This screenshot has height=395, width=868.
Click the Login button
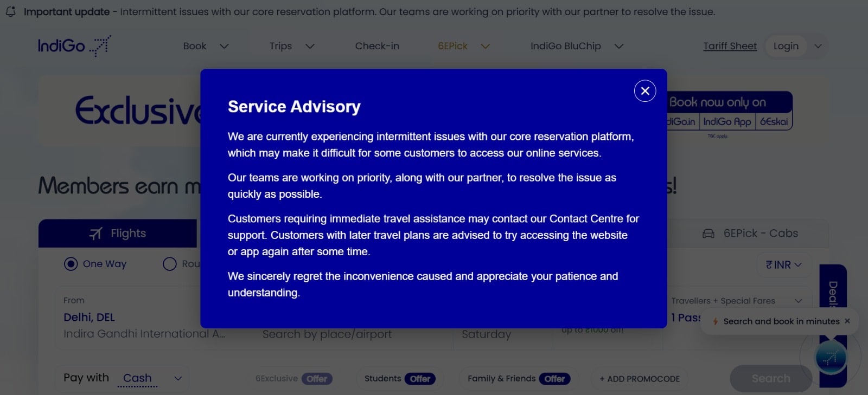pyautogui.click(x=786, y=46)
